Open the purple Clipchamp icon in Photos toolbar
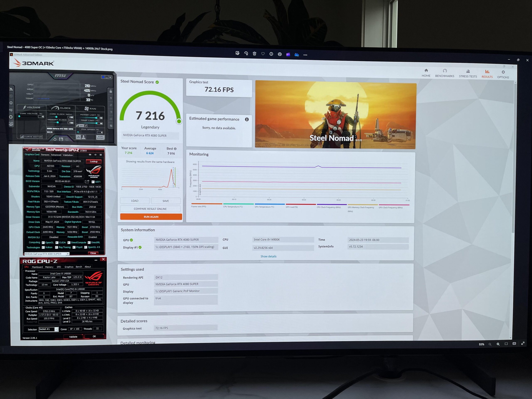 tap(288, 54)
